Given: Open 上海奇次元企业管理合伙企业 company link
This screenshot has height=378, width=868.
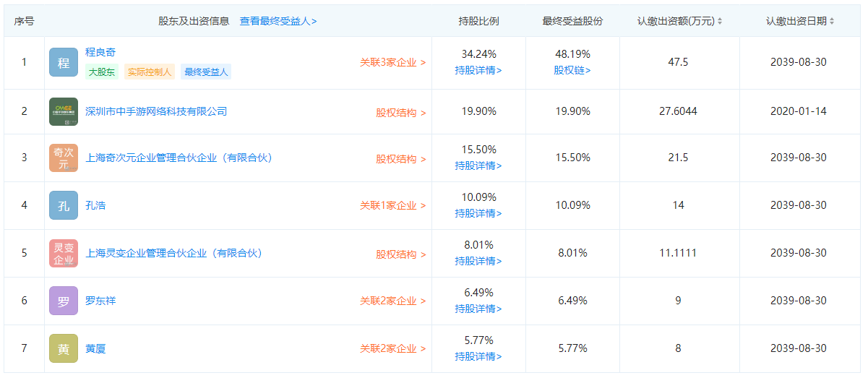Looking at the screenshot, I should point(179,158).
